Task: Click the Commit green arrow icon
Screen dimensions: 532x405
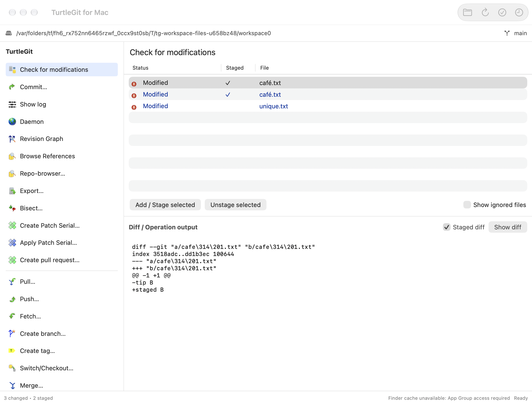Action: [x=12, y=87]
